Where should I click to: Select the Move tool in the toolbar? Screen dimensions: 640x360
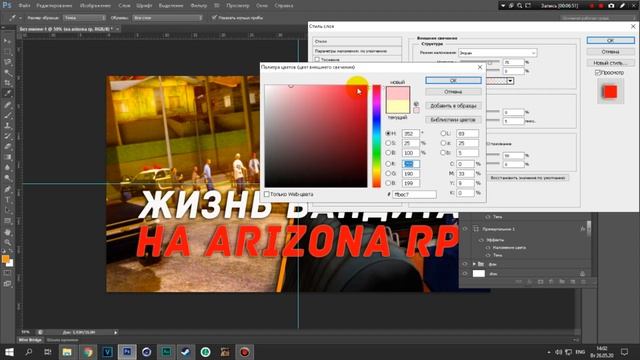click(7, 41)
